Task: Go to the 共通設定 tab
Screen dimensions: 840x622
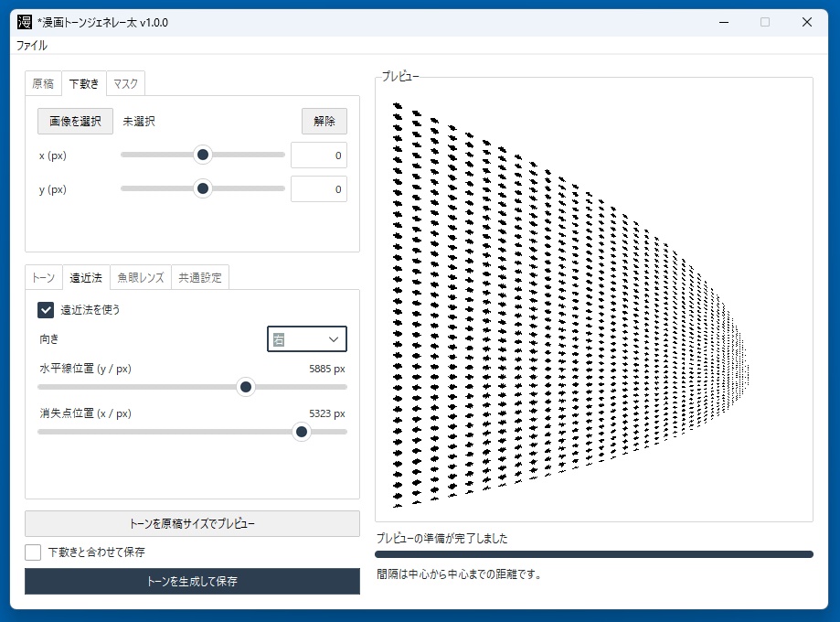Action: tap(200, 278)
